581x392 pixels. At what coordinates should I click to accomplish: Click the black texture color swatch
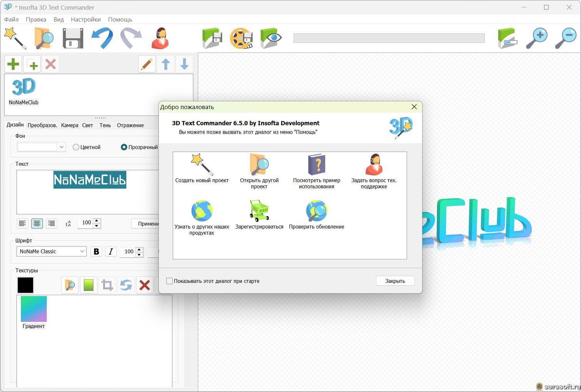coord(25,285)
